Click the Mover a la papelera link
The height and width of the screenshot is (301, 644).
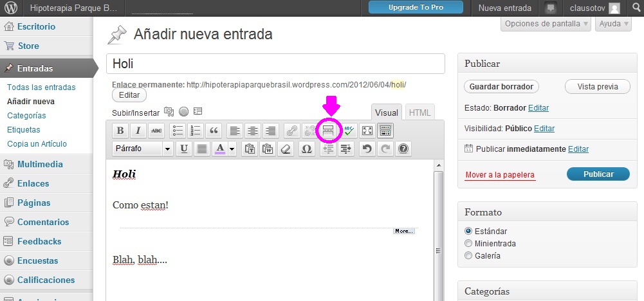point(499,175)
